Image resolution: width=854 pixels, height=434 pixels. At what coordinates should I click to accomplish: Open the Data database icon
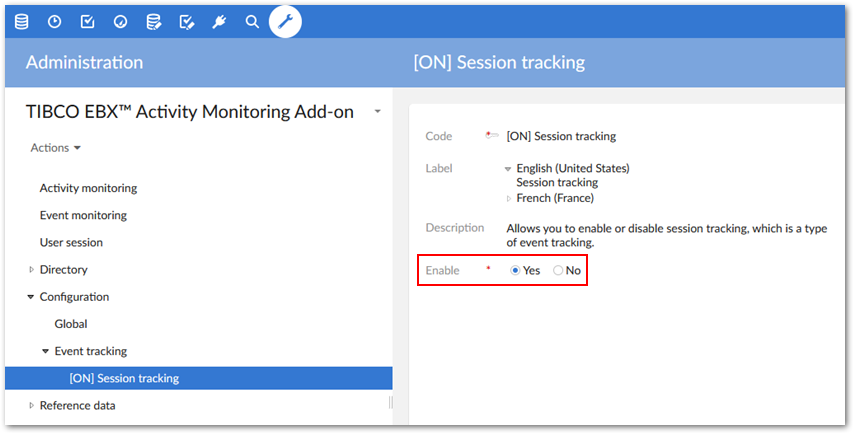(22, 22)
